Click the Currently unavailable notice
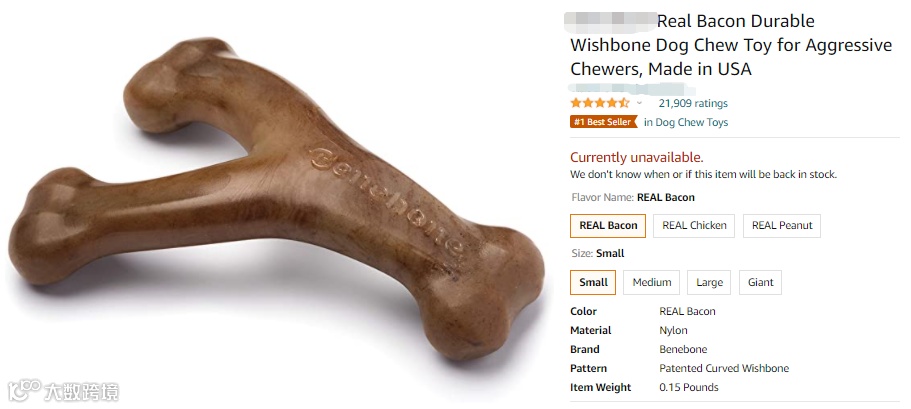911x409 pixels. tap(636, 157)
